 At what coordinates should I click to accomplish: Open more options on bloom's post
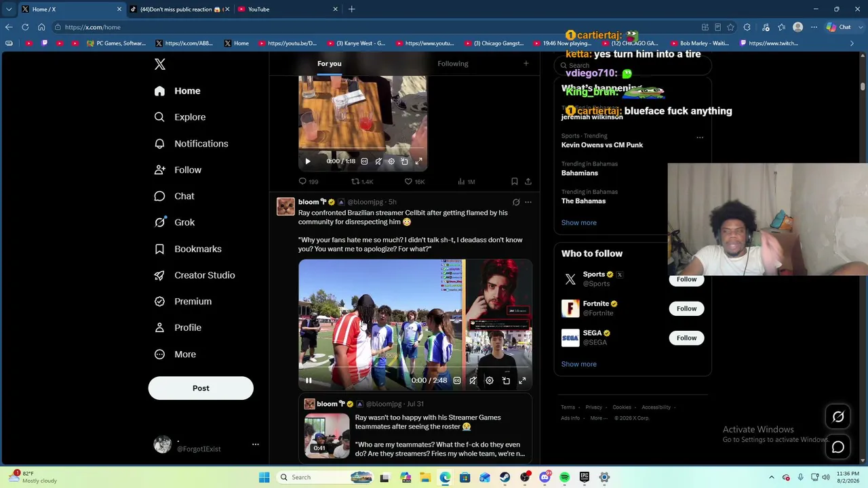tap(528, 202)
